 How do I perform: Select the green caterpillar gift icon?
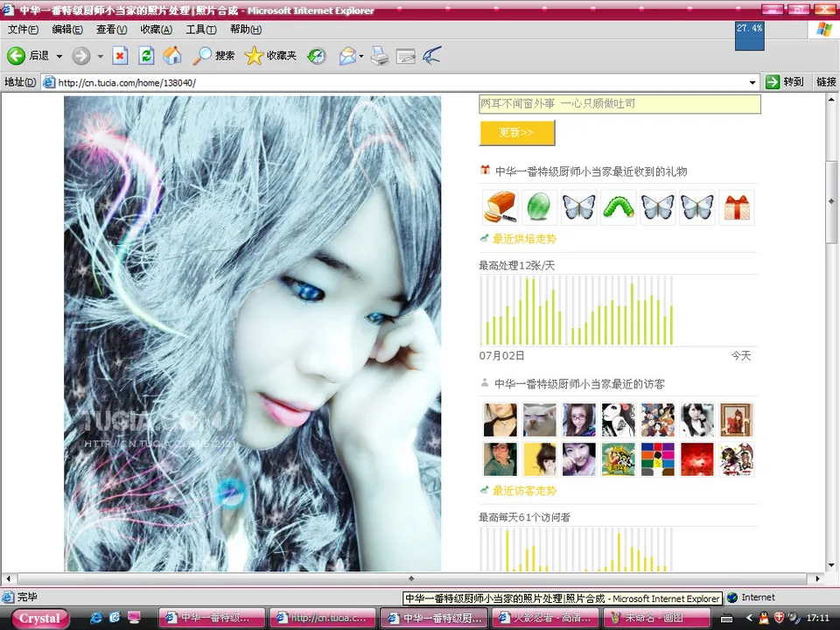coord(619,207)
